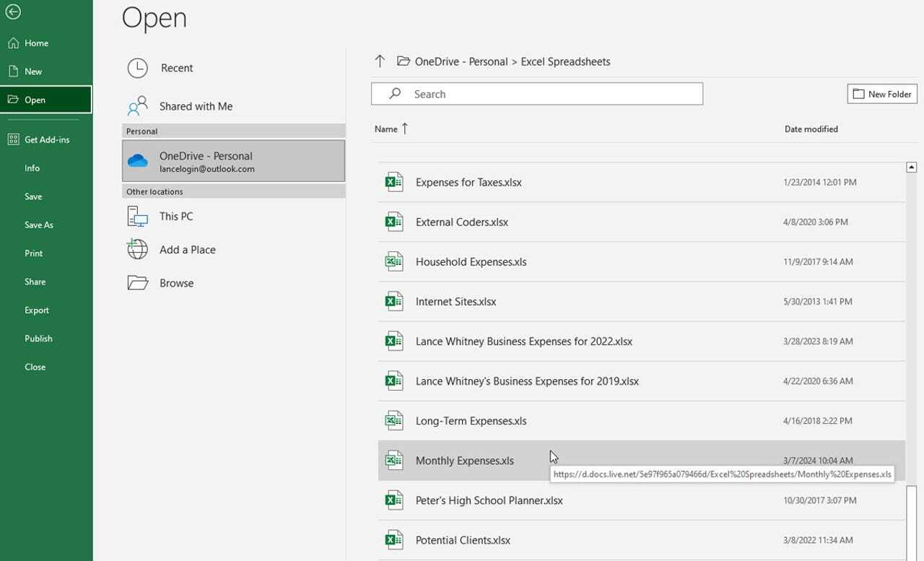Click the scrollbar up arrow button

(x=911, y=168)
